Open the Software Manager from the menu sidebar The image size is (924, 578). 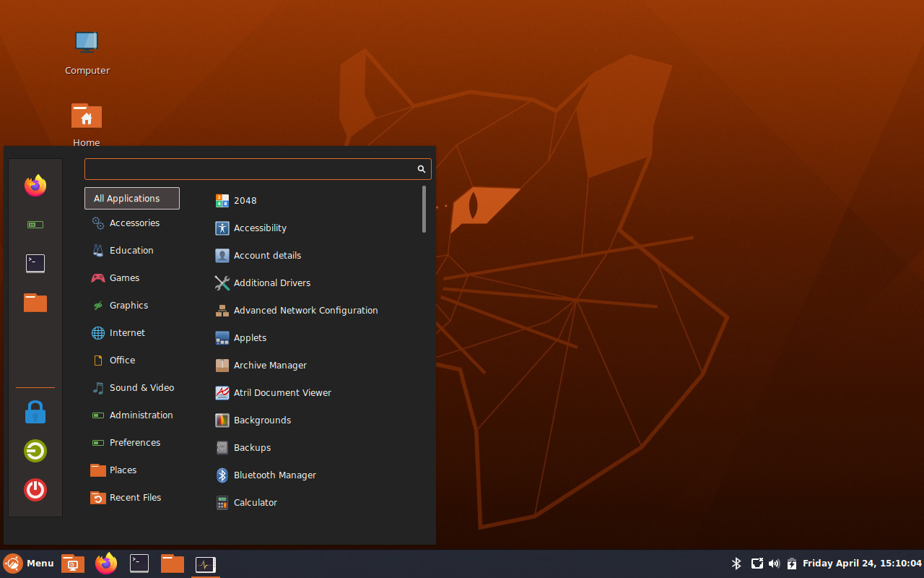(x=35, y=224)
